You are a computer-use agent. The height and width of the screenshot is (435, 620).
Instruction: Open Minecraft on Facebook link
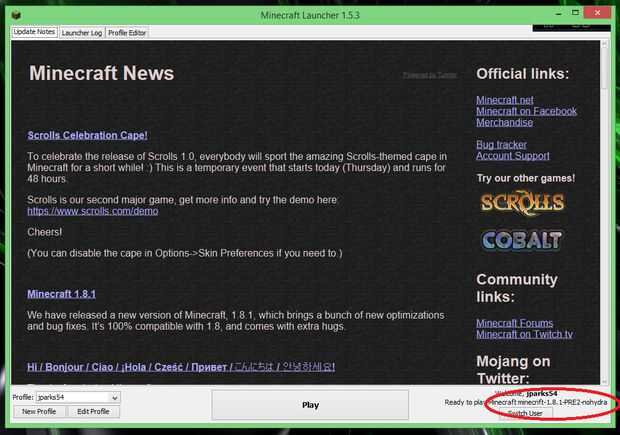tap(526, 111)
